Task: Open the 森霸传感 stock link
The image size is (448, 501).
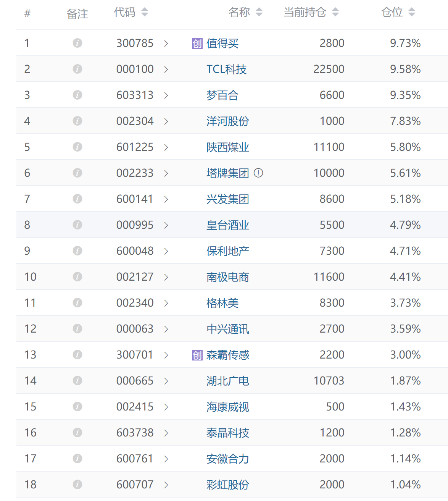Action: coord(228,355)
